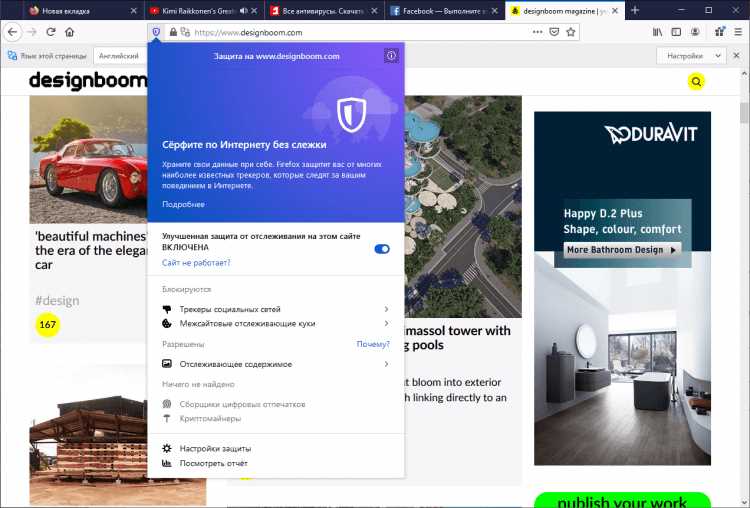Viewport: 750px width, 508px height.
Task: Click the info icon in protection panel header
Action: tap(391, 56)
